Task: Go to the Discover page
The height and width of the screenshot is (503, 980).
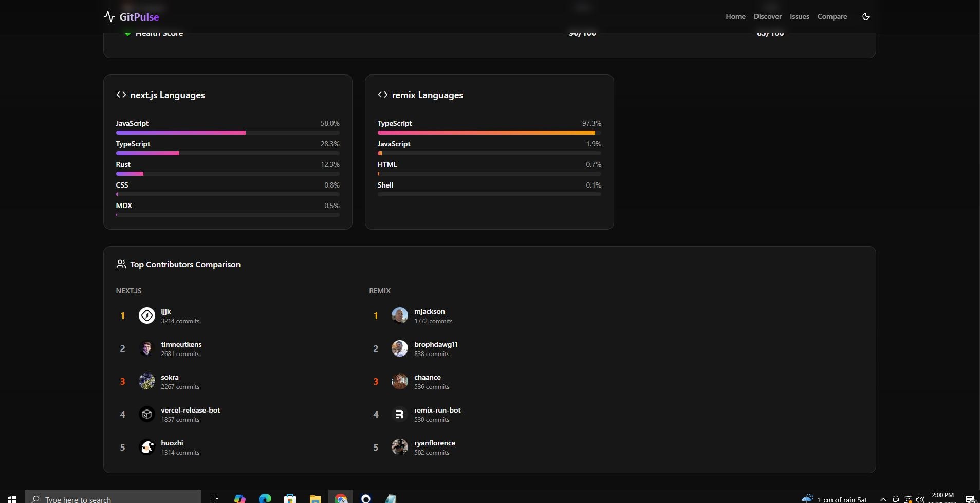Action: [767, 16]
